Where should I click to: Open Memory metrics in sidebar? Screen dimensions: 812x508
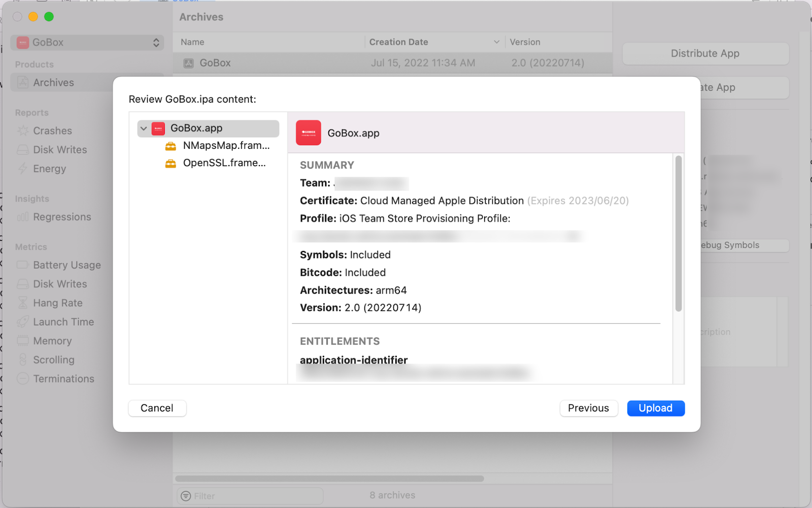pos(52,341)
